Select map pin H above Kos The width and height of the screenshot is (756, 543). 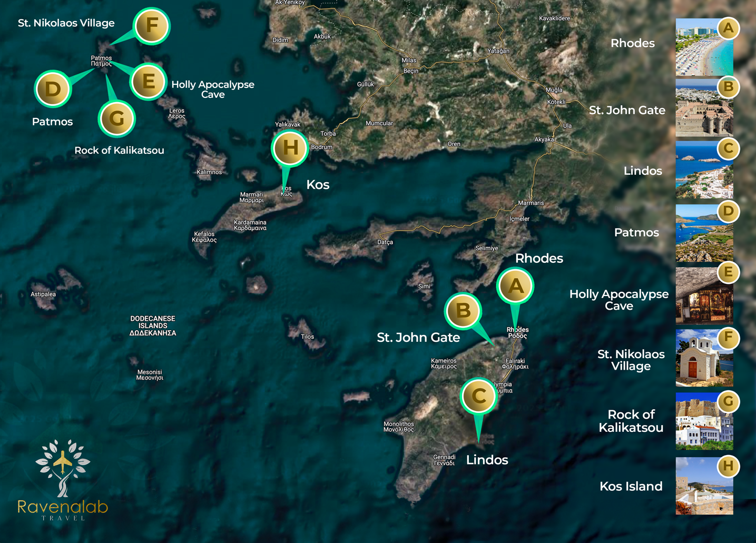[x=290, y=148]
